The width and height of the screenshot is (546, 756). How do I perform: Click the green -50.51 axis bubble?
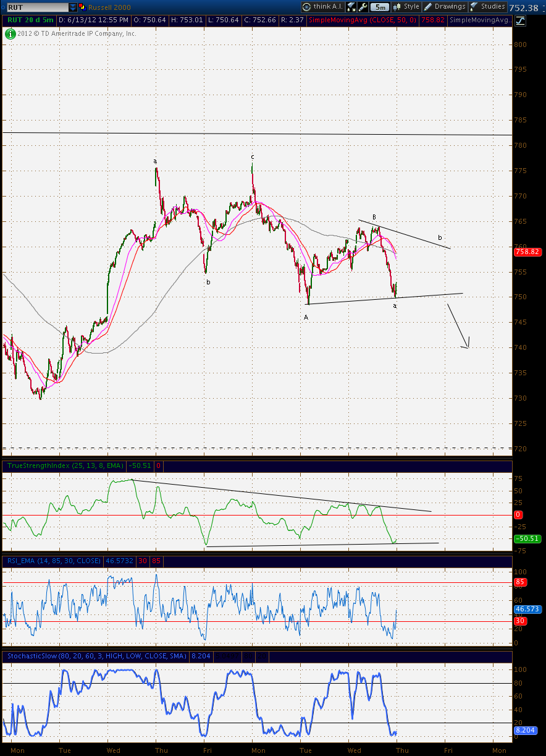(527, 538)
